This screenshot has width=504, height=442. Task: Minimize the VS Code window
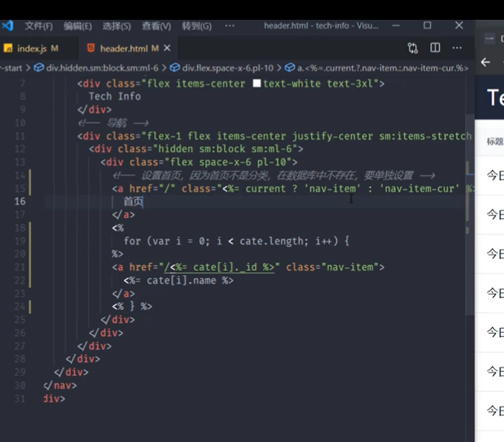click(x=396, y=26)
